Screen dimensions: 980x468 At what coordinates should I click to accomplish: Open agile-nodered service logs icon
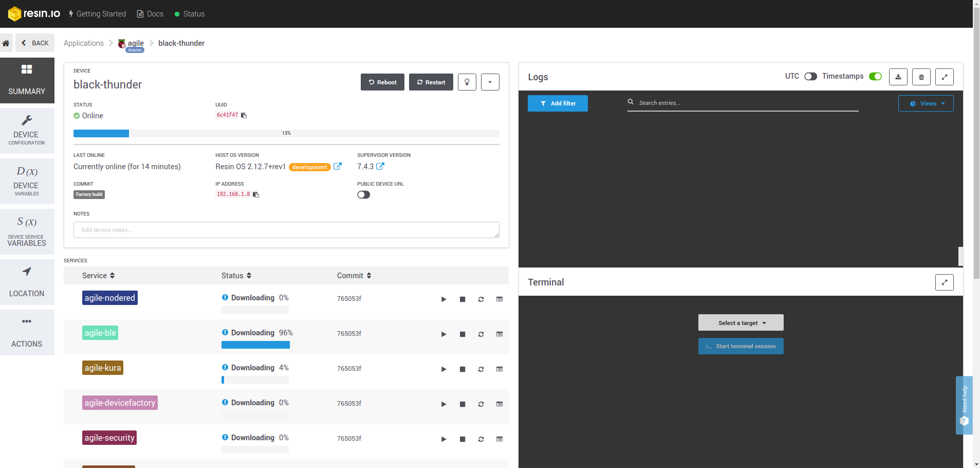tap(500, 299)
